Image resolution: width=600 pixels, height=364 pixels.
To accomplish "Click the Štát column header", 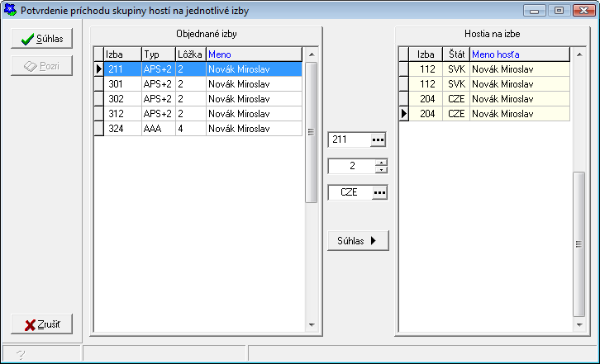I will 456,54.
